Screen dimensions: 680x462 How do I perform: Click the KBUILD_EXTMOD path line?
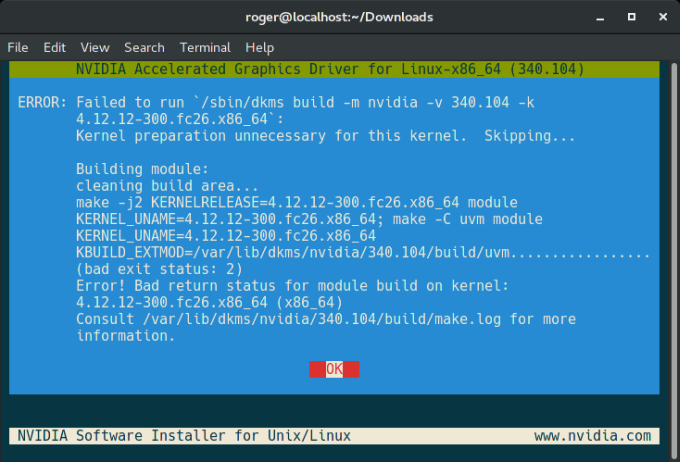tap(363, 252)
